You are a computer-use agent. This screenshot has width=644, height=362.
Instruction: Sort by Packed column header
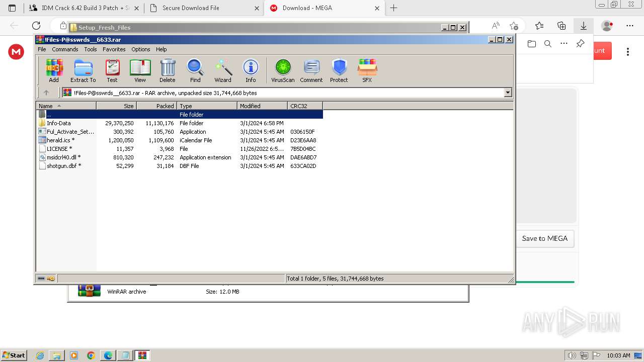click(156, 106)
